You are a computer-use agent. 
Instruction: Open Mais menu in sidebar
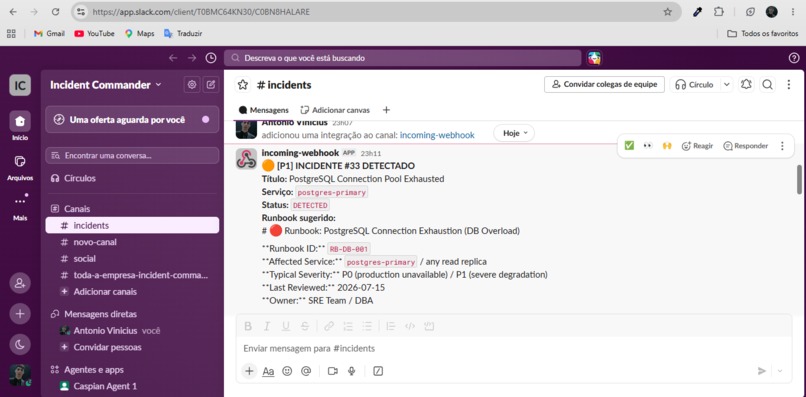(20, 206)
